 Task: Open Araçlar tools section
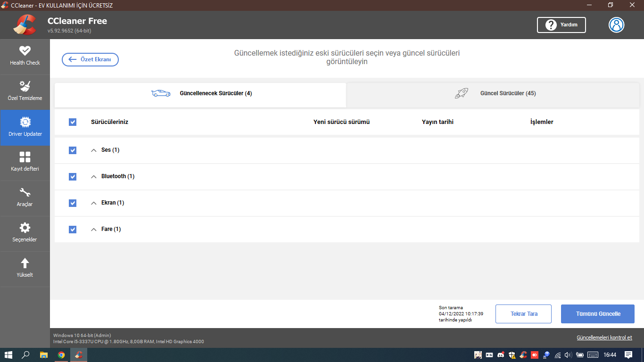(x=25, y=198)
